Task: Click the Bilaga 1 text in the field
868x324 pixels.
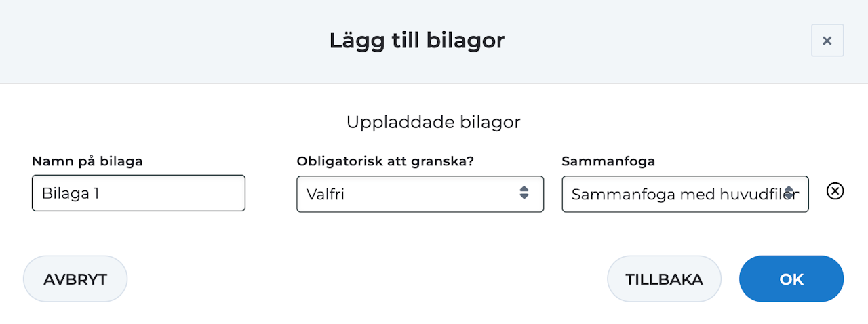Action: point(71,193)
